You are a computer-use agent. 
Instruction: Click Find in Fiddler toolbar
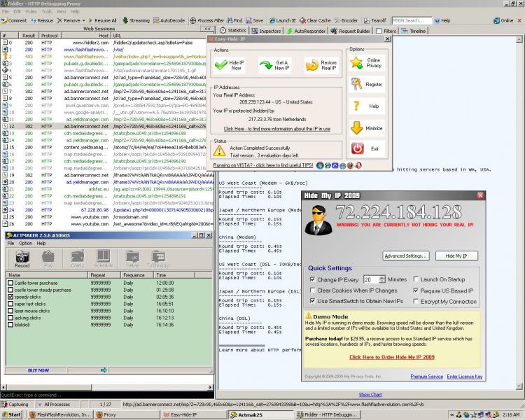(x=234, y=20)
